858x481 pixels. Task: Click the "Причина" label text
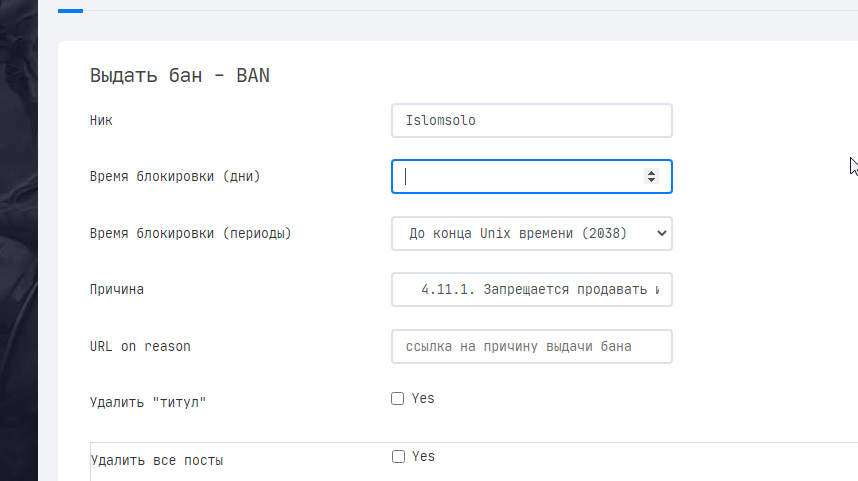click(117, 289)
